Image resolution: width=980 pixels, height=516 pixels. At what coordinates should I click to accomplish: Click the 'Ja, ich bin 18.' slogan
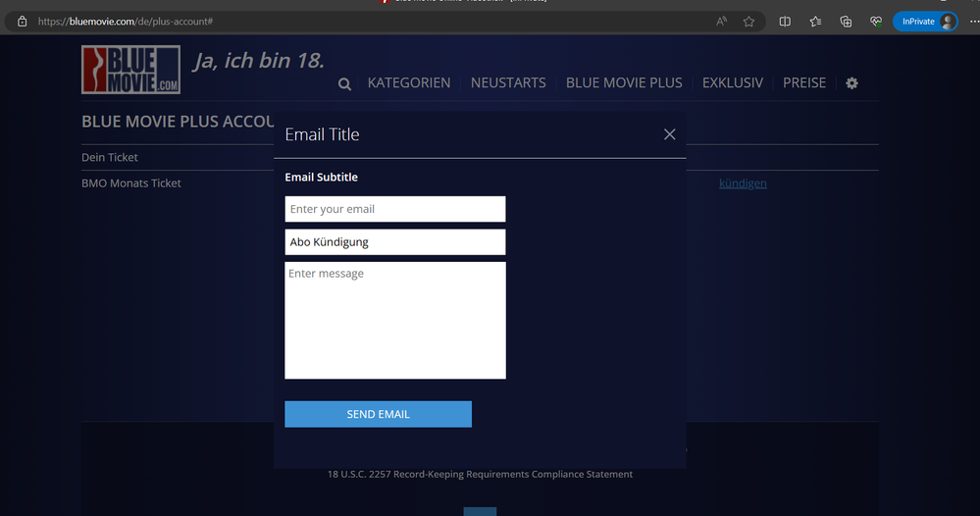259,61
